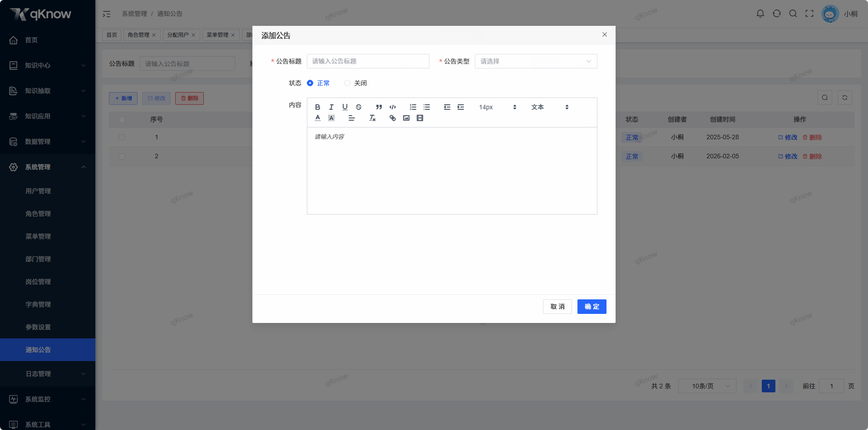Open the search icon in header

point(793,14)
